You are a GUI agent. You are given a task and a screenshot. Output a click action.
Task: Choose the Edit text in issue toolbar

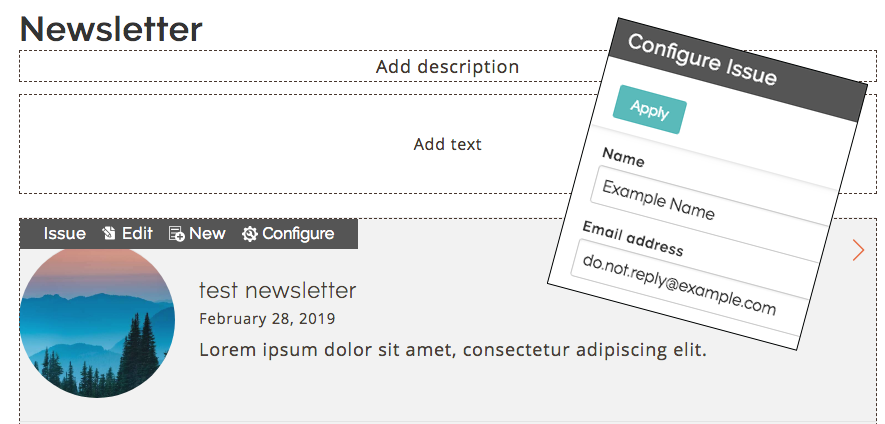(137, 234)
